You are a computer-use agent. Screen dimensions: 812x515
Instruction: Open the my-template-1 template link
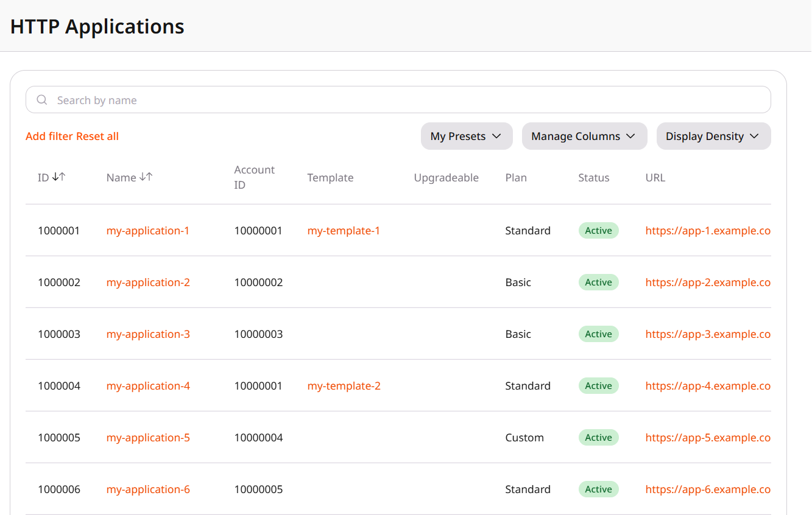click(x=344, y=231)
